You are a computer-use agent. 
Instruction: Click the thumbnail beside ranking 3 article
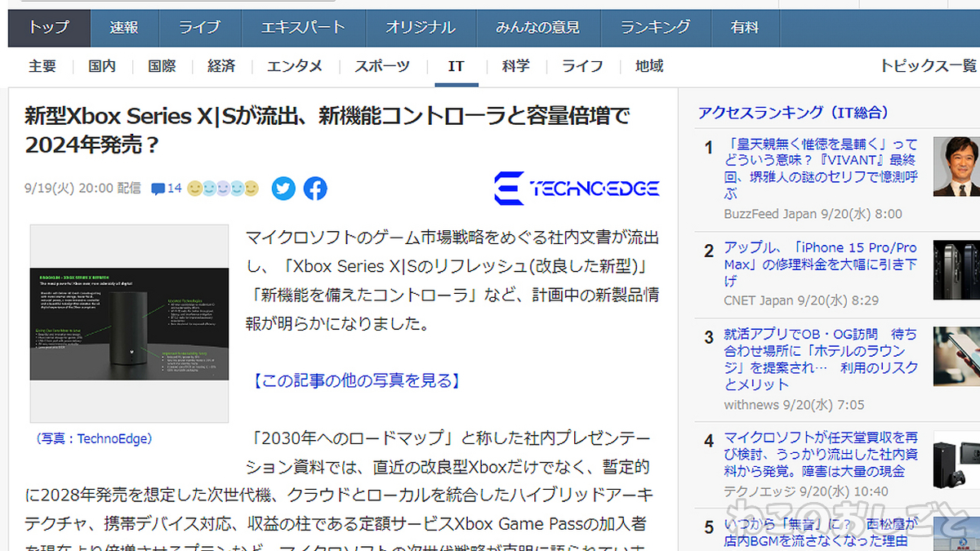[956, 357]
